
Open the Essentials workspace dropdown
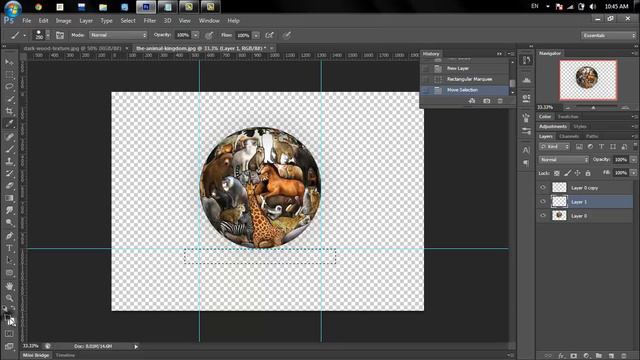pos(608,36)
